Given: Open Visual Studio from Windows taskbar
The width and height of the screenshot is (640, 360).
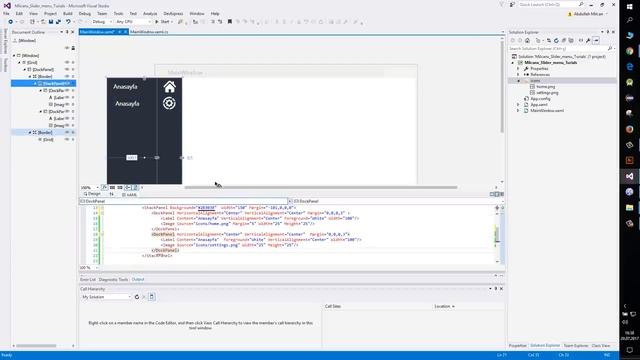Looking at the screenshot, I should (x=629, y=176).
